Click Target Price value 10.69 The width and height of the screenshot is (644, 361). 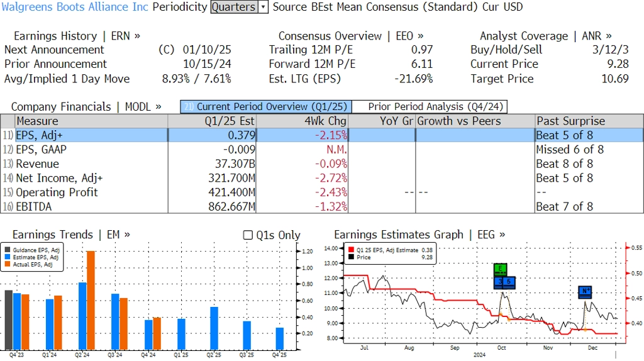pyautogui.click(x=615, y=79)
